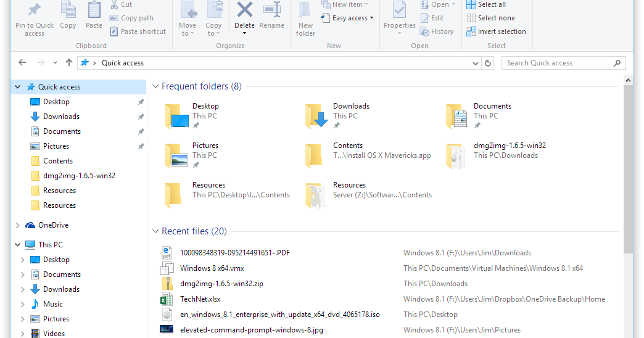Select Copy path in Clipboard group
The width and height of the screenshot is (644, 338).
point(131,18)
